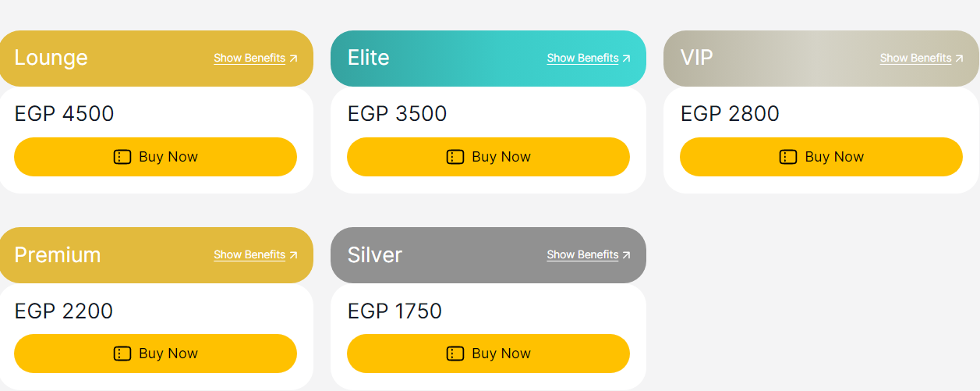Click the arrow icon beside Lounge Show Benefits

pyautogui.click(x=293, y=59)
